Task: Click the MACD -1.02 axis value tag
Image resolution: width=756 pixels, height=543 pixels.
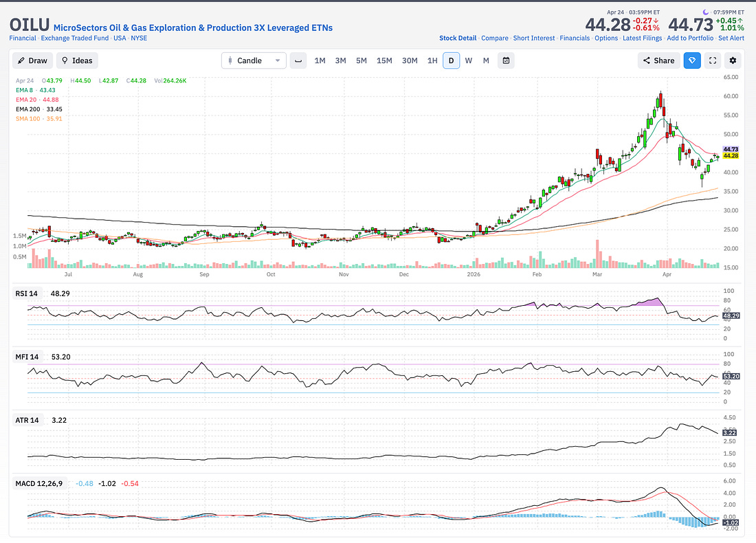Action: click(x=731, y=523)
